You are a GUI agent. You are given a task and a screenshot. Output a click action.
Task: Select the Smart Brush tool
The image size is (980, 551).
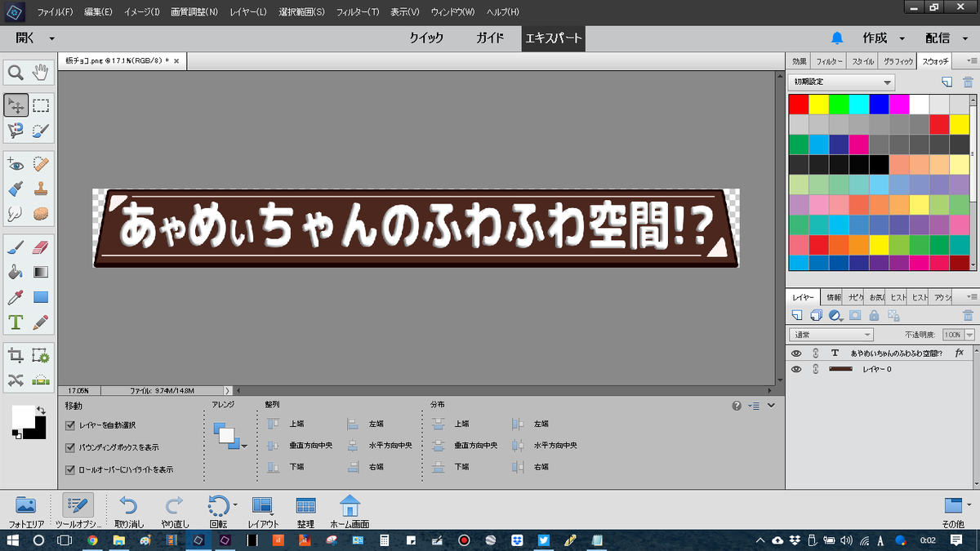[16, 188]
